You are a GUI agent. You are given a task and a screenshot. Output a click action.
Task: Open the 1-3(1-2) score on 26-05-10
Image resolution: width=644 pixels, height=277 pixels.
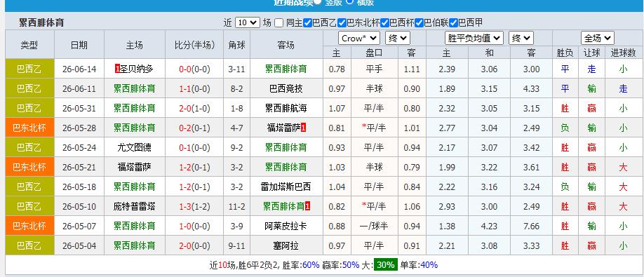point(194,206)
